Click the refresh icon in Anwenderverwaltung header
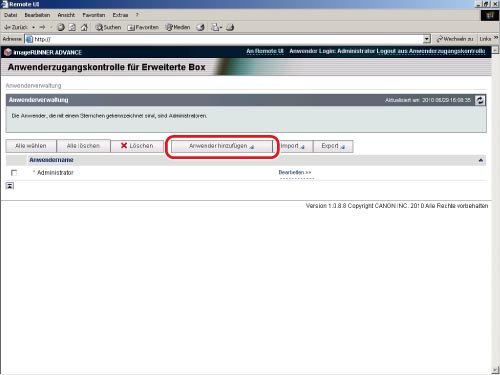The width and height of the screenshot is (500, 375). pos(480,100)
